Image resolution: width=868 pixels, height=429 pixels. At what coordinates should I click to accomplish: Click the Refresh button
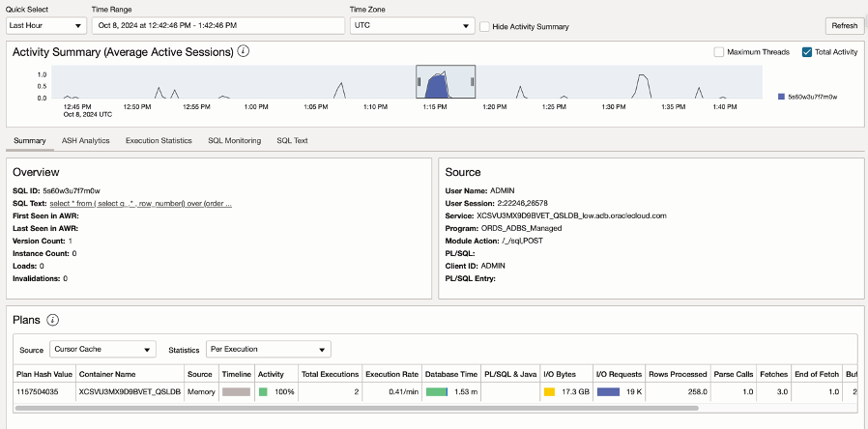coord(844,26)
